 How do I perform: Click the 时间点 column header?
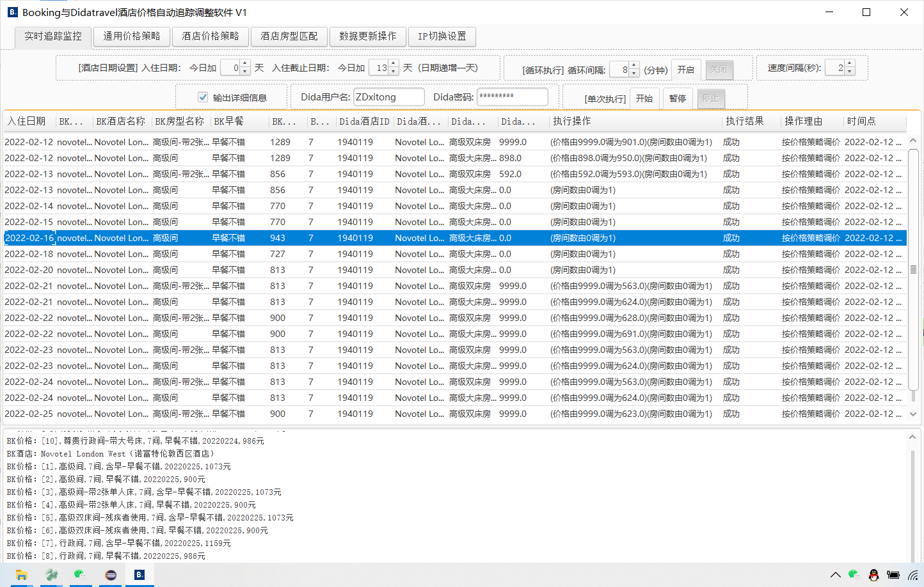tap(875, 121)
